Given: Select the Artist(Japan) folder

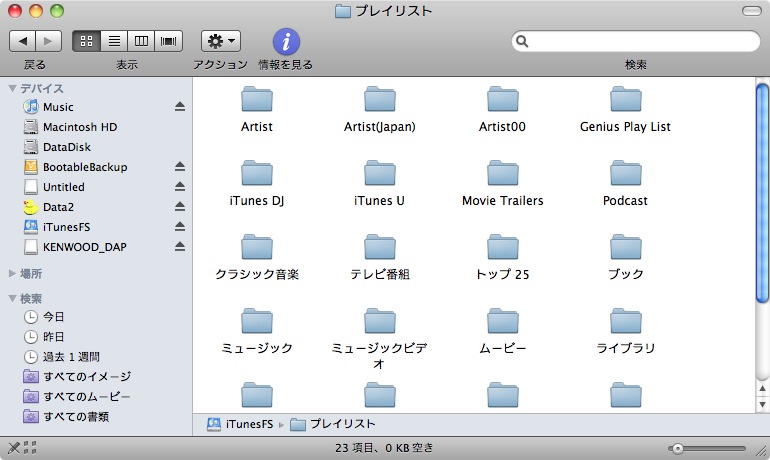Looking at the screenshot, I should coord(380,100).
